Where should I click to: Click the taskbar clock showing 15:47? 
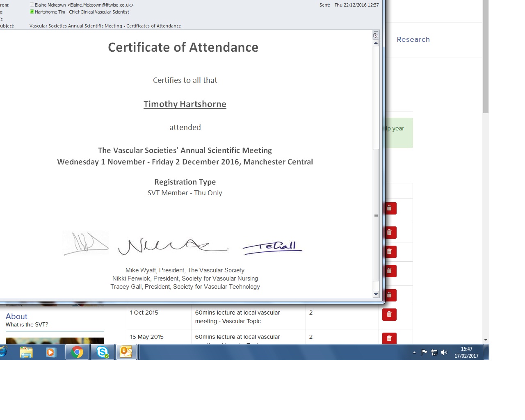(466, 352)
